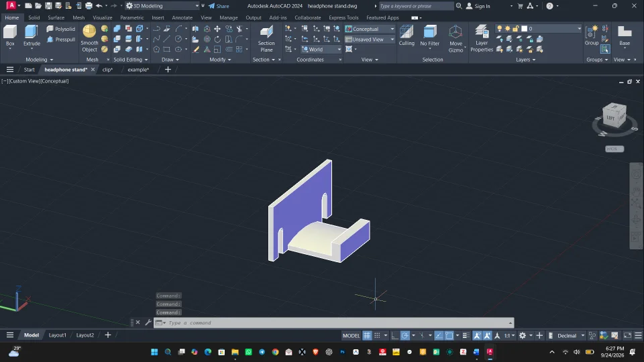Activate the Polysolid tool
Viewport: 644px width, 362px height.
pos(61,29)
